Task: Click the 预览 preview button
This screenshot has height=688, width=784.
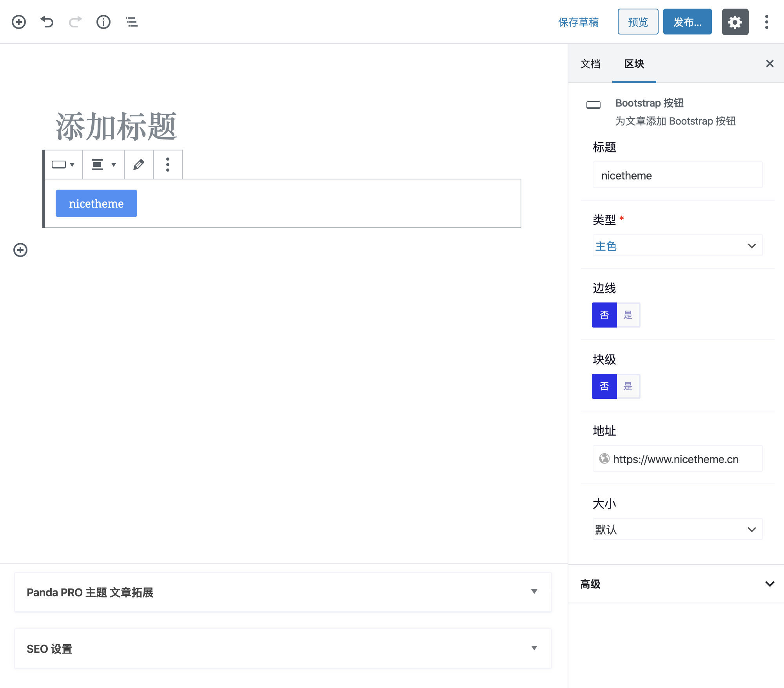Action: tap(638, 22)
